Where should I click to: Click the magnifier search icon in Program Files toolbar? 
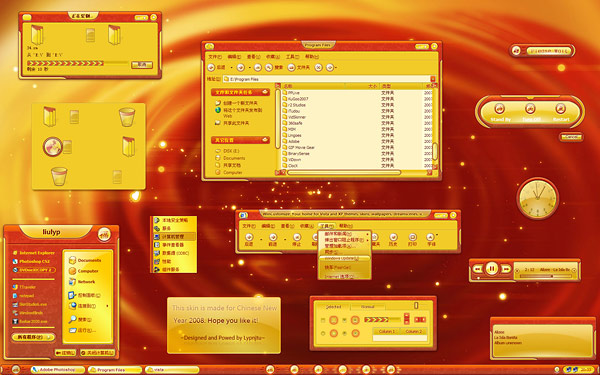(x=269, y=67)
